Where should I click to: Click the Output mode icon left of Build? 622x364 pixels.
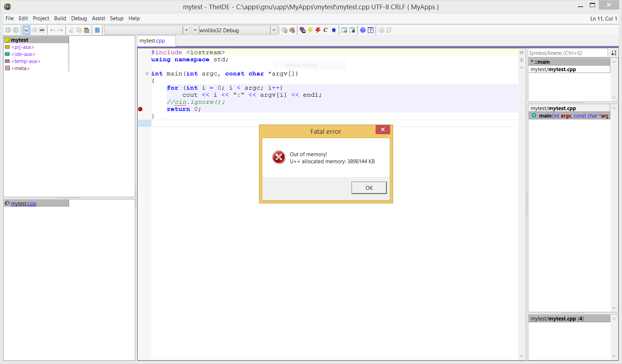coord(302,30)
